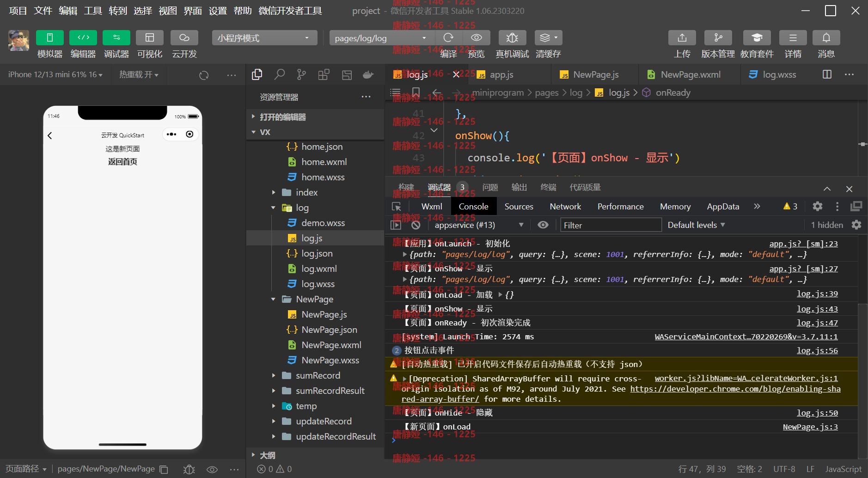The image size is (868, 478).
Task: Open the extensions blocks icon
Action: point(324,74)
